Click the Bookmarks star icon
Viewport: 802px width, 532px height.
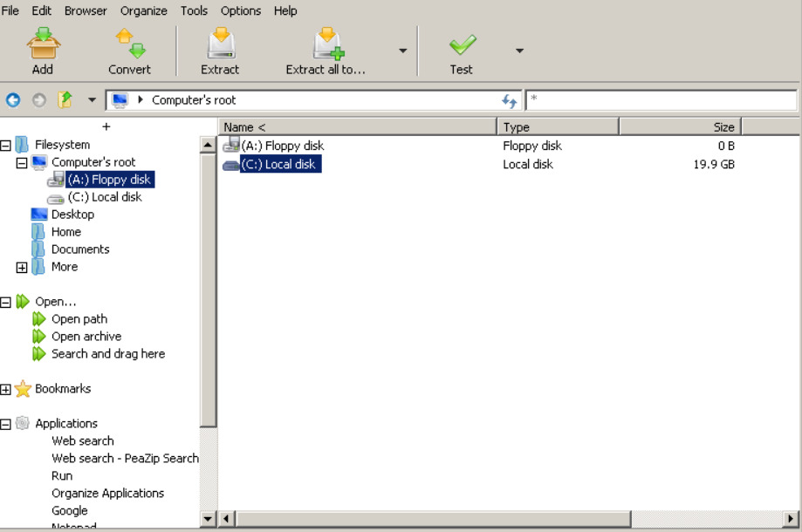(23, 389)
